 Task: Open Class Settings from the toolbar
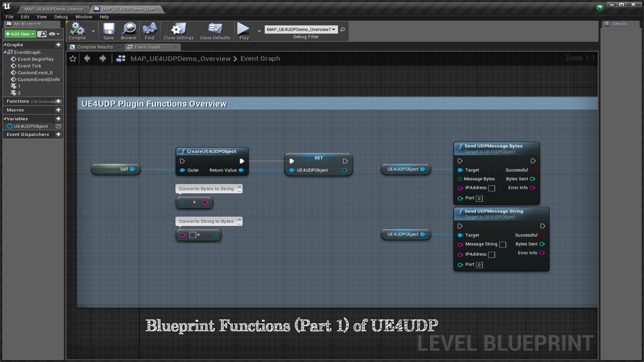point(178,29)
